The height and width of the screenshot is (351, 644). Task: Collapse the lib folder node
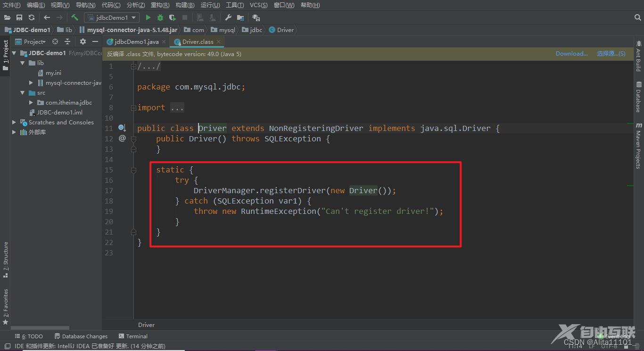23,63
